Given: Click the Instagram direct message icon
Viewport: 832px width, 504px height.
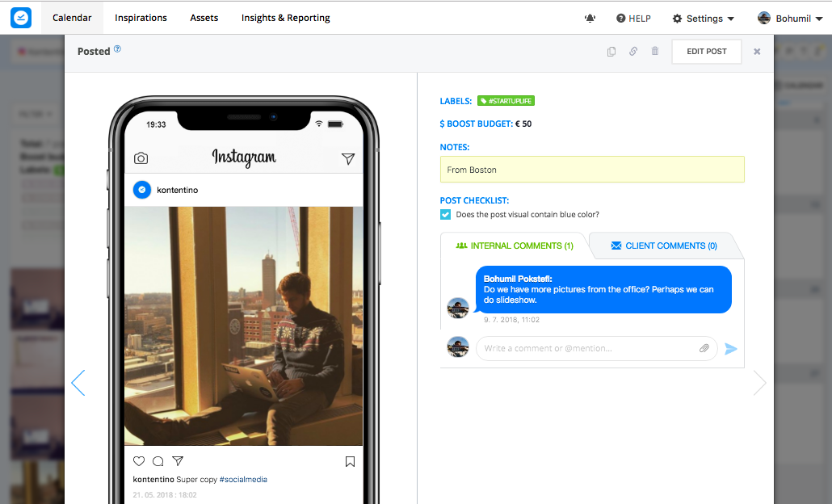Looking at the screenshot, I should tap(347, 158).
